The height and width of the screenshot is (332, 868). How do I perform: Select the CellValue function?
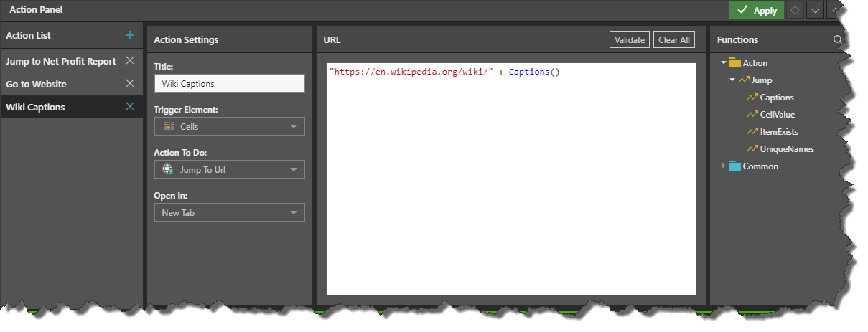(777, 115)
